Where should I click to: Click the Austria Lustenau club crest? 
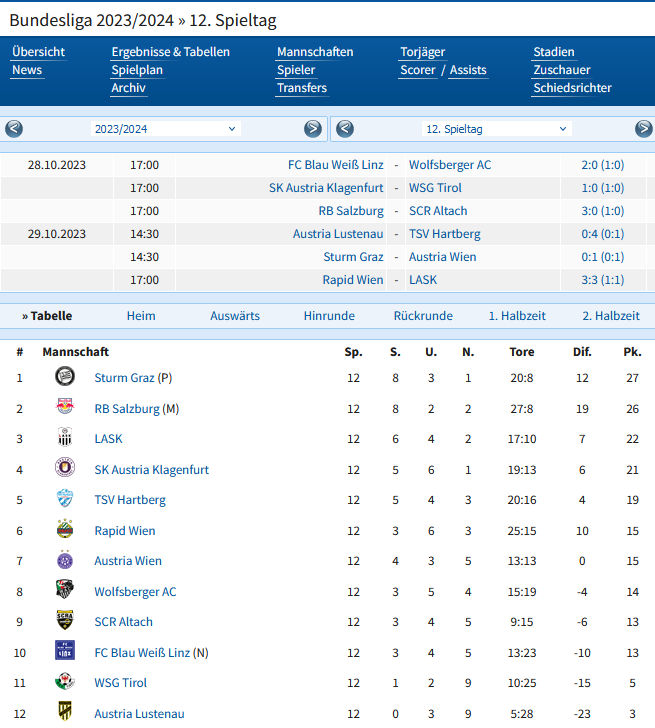coord(65,711)
